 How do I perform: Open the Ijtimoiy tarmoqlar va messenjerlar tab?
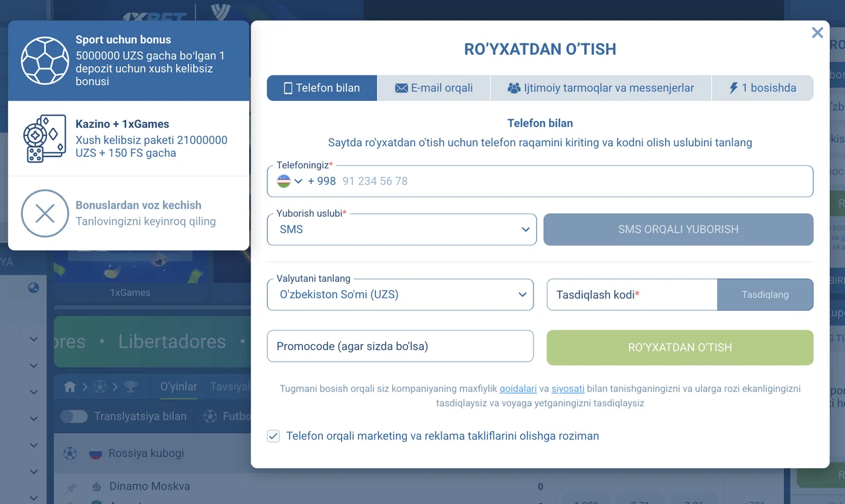tap(601, 88)
